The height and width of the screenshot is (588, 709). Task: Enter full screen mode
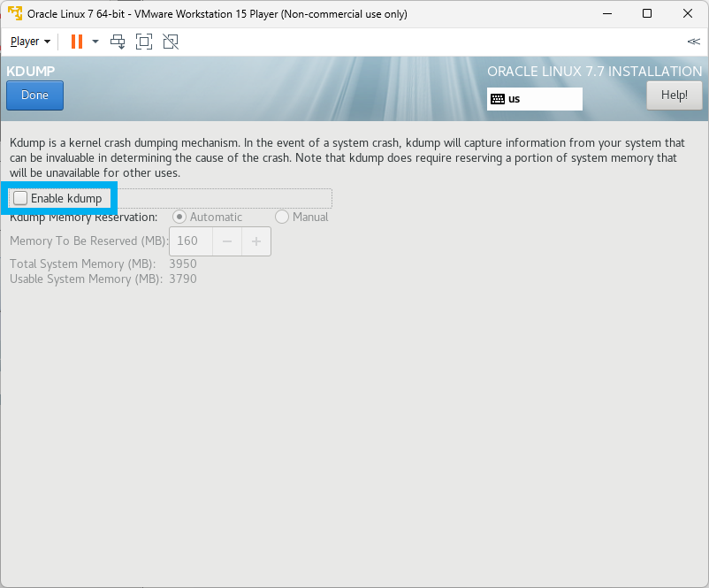(144, 42)
